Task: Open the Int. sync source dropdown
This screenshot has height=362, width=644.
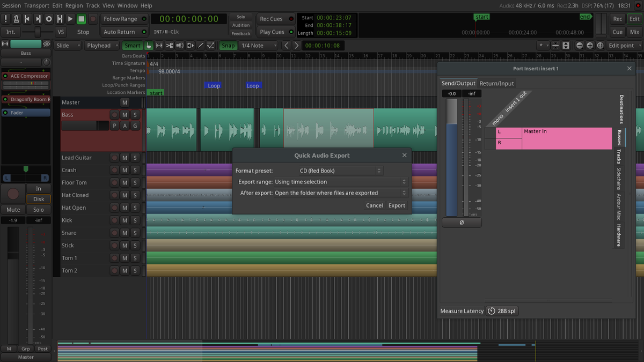Action: point(11,32)
